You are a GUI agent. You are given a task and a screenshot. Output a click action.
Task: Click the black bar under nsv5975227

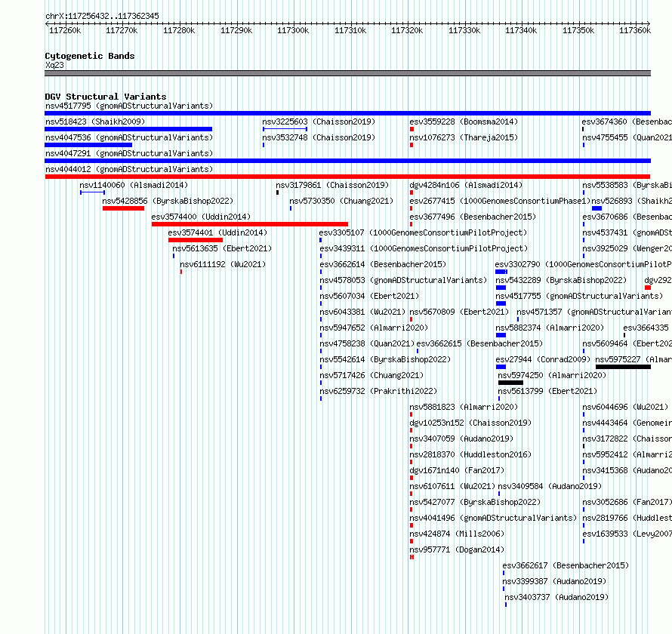pos(623,367)
